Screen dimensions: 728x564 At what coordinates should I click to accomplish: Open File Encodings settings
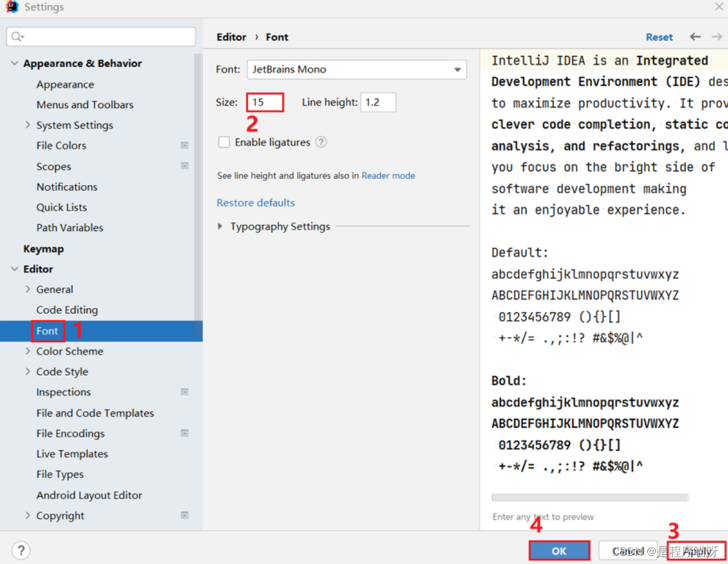click(x=71, y=433)
